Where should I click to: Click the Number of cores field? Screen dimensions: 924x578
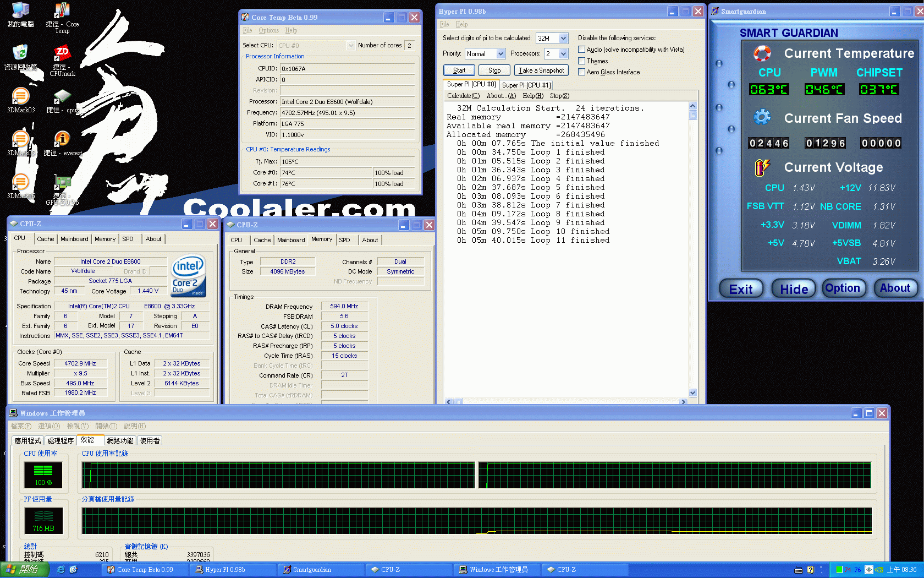coord(409,45)
